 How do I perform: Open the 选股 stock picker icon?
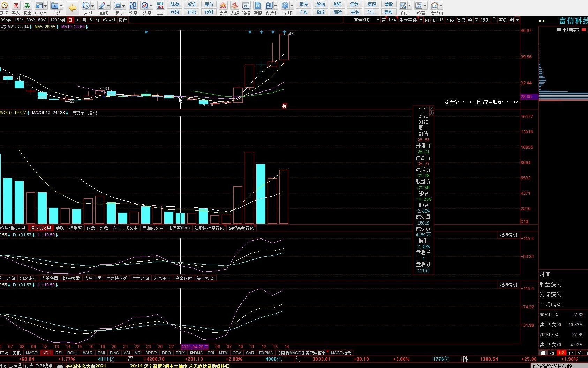coord(145,6)
